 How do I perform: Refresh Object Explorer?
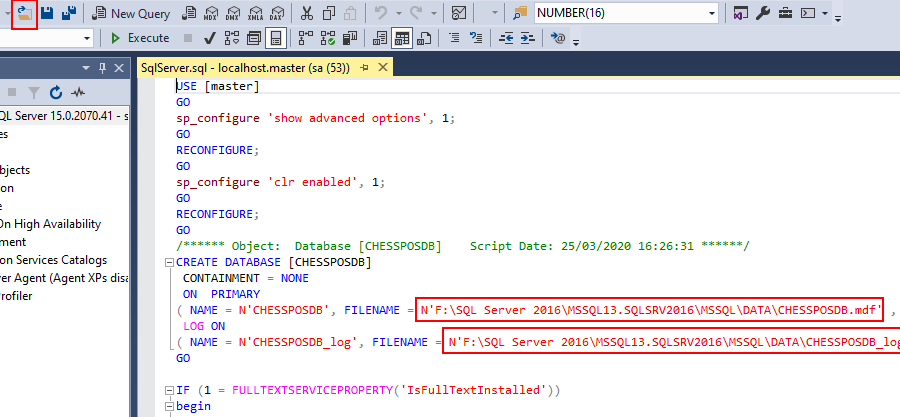[56, 92]
